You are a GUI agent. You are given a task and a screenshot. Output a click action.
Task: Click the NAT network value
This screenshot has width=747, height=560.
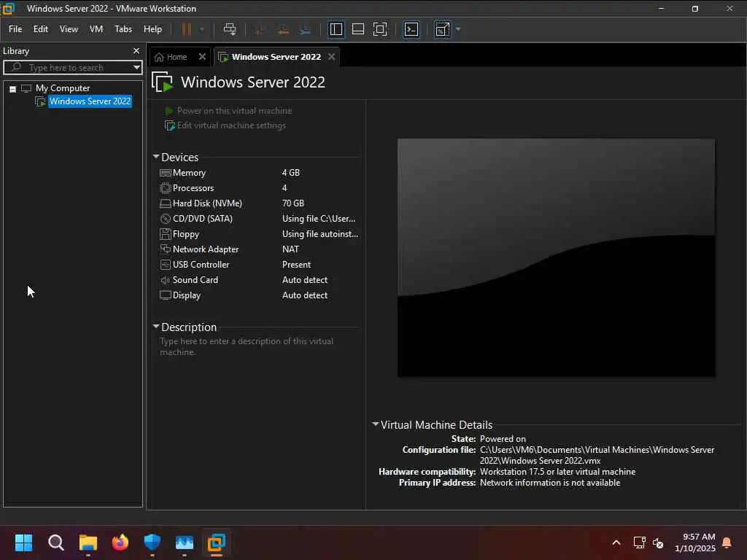click(290, 249)
